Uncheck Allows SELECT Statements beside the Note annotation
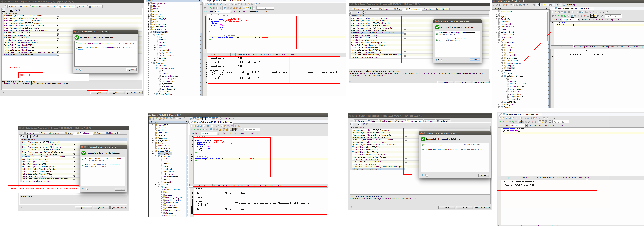Image resolution: width=644 pixels, height=226 pixels. click(x=74, y=142)
